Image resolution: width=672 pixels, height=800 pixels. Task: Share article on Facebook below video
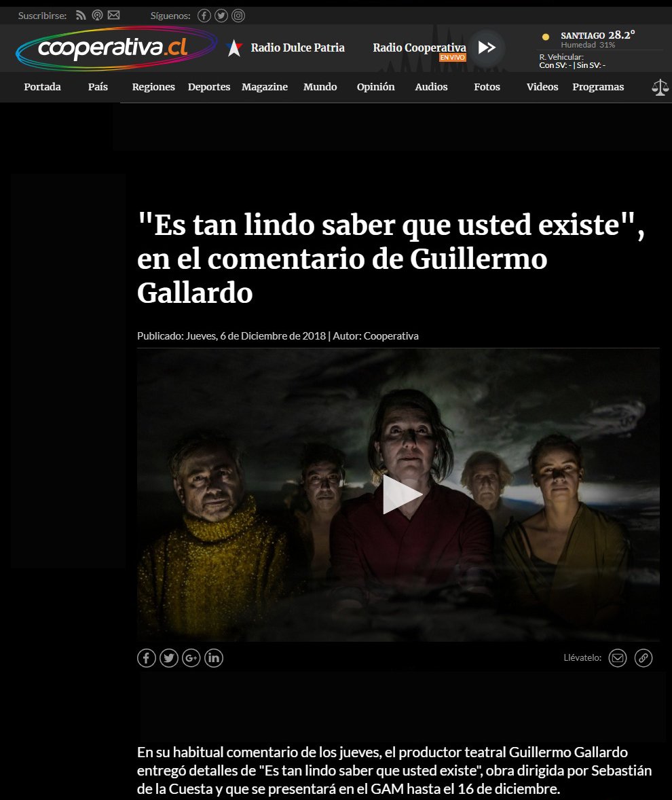[x=146, y=658]
